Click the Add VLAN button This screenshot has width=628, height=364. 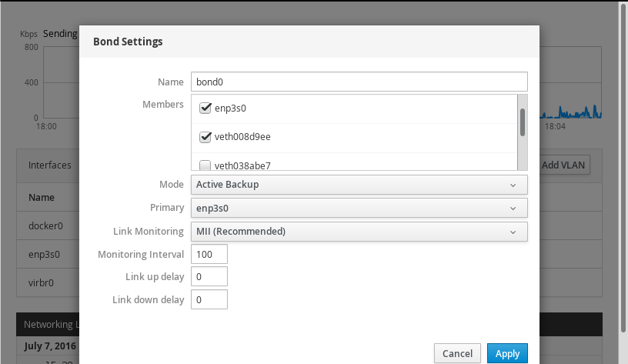click(564, 165)
